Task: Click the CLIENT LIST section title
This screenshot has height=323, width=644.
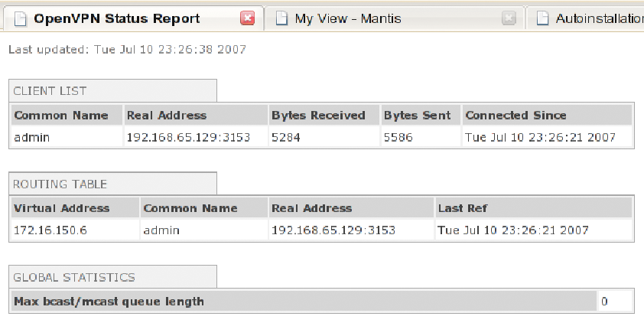Action: click(50, 91)
